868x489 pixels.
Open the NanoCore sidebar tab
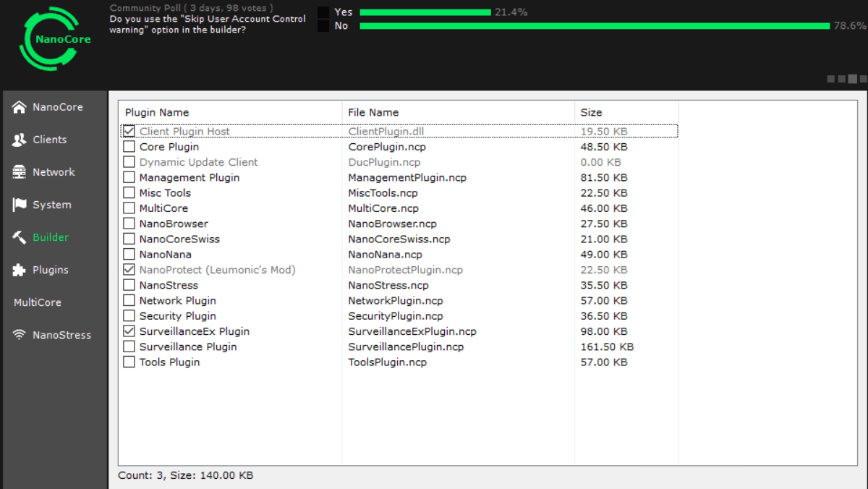[x=54, y=107]
